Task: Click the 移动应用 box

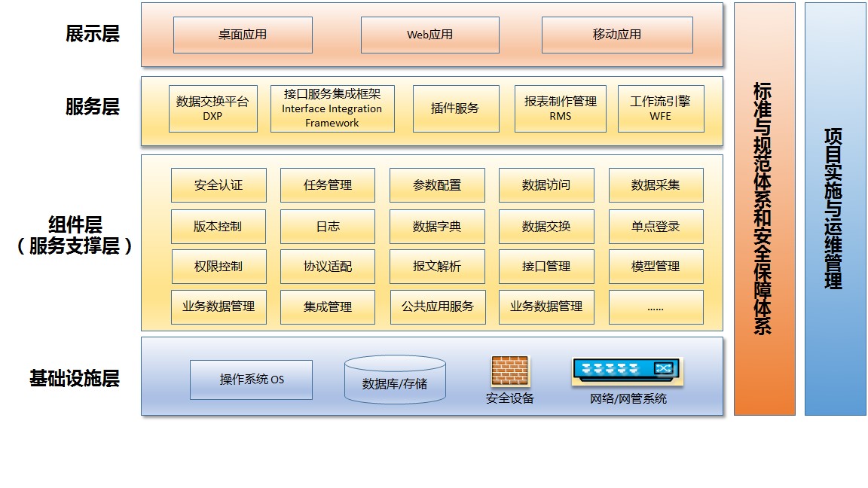Action: (x=616, y=35)
